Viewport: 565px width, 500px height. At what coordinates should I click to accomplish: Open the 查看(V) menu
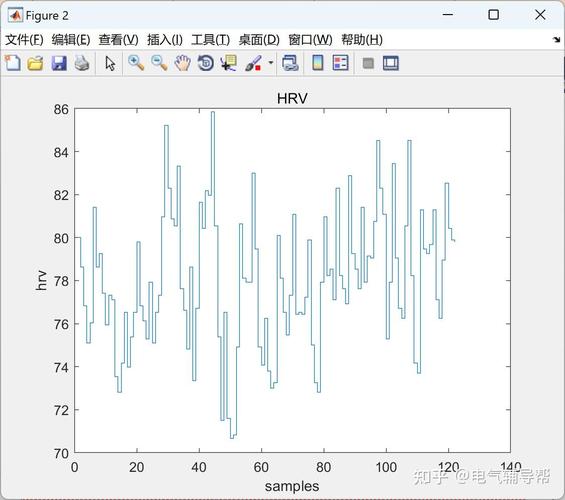pyautogui.click(x=119, y=40)
